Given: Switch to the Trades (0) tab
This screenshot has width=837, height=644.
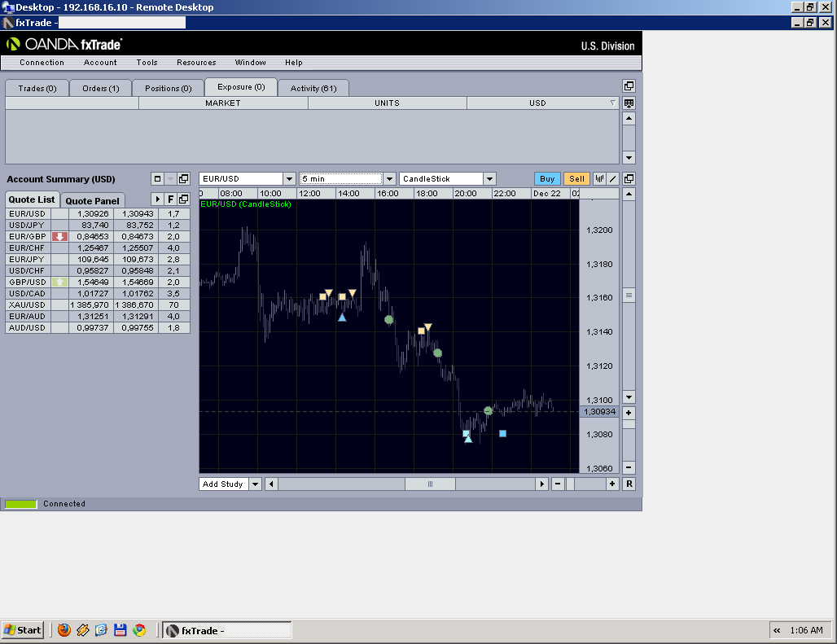Looking at the screenshot, I should pyautogui.click(x=37, y=88).
